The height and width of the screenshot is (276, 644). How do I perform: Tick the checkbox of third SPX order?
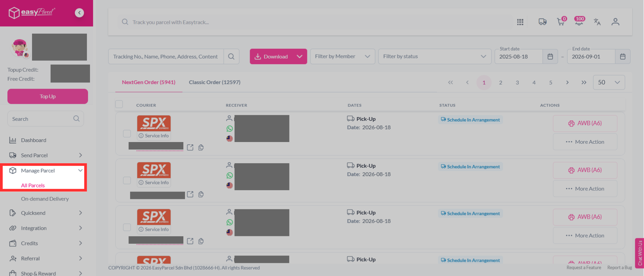(127, 227)
